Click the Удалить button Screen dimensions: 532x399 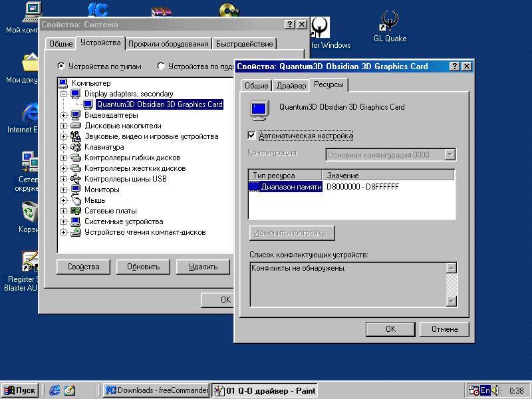pyautogui.click(x=203, y=267)
